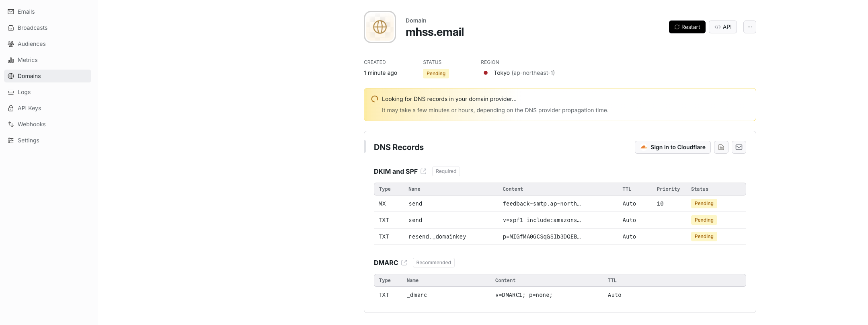Go to API Keys
This screenshot has width=868, height=325.
pyautogui.click(x=29, y=108)
